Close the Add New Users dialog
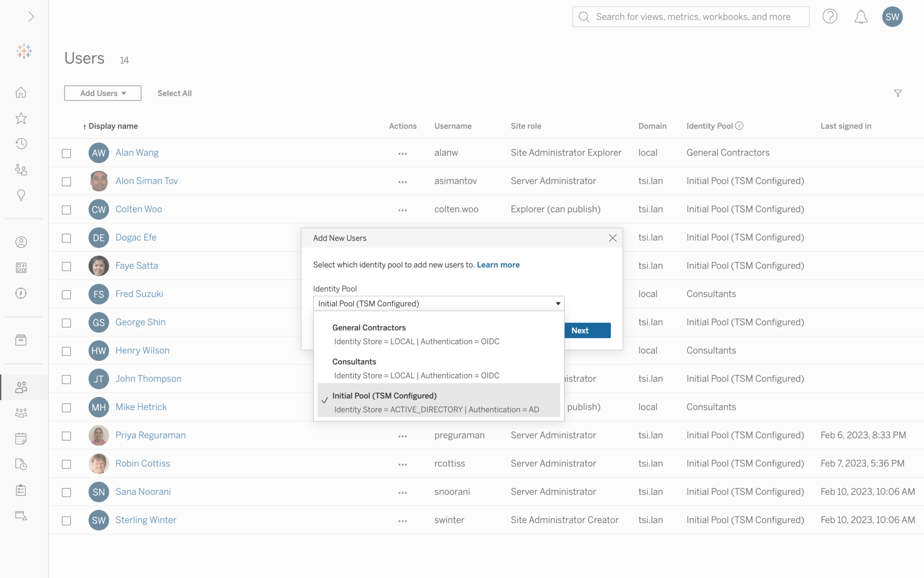This screenshot has height=578, width=924. tap(613, 238)
